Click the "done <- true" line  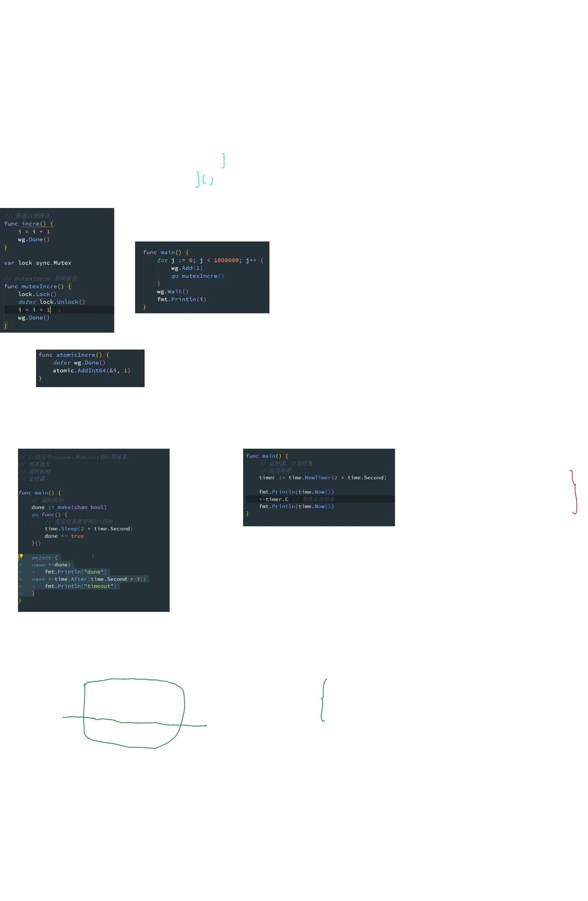coord(64,536)
